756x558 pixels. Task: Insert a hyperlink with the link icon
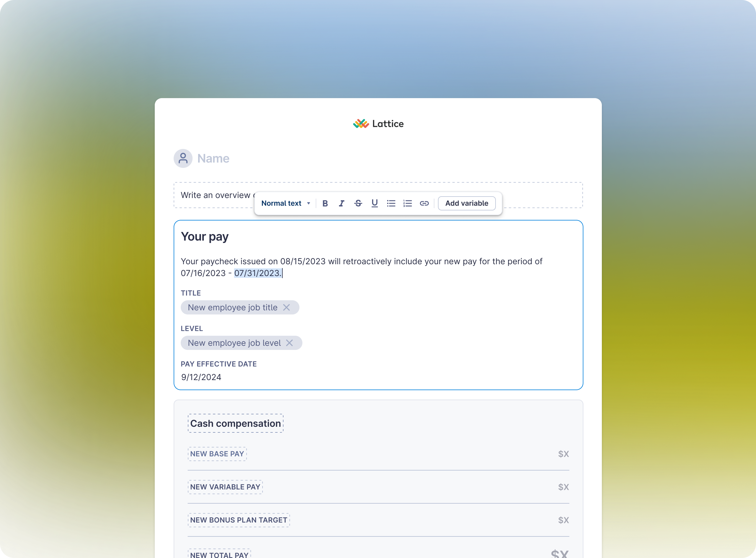coord(424,203)
